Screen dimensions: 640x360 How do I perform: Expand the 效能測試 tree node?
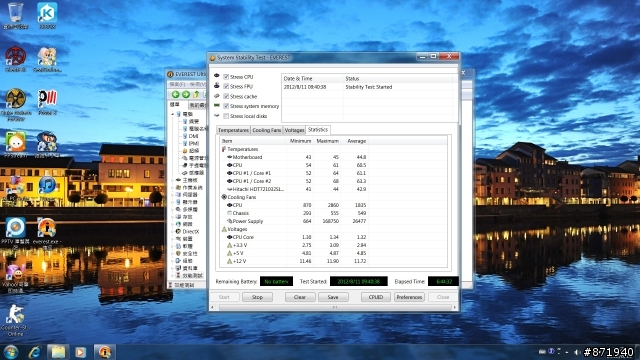pyautogui.click(x=173, y=276)
